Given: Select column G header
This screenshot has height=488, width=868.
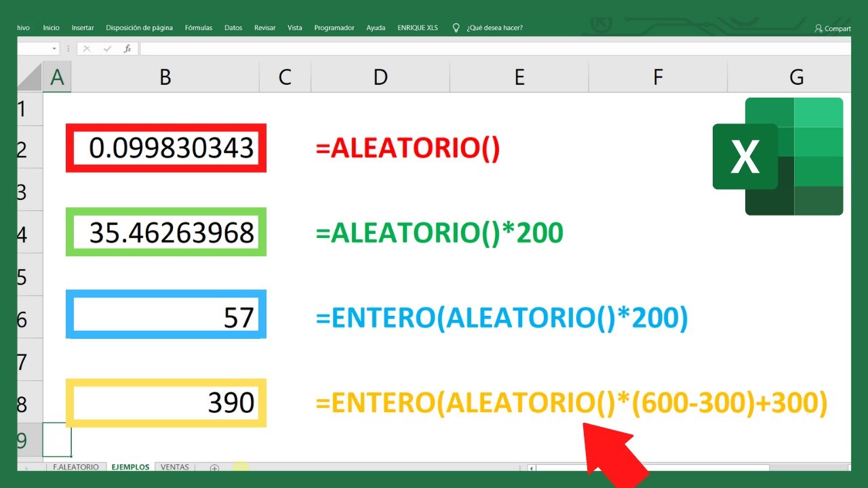Looking at the screenshot, I should click(x=789, y=77).
